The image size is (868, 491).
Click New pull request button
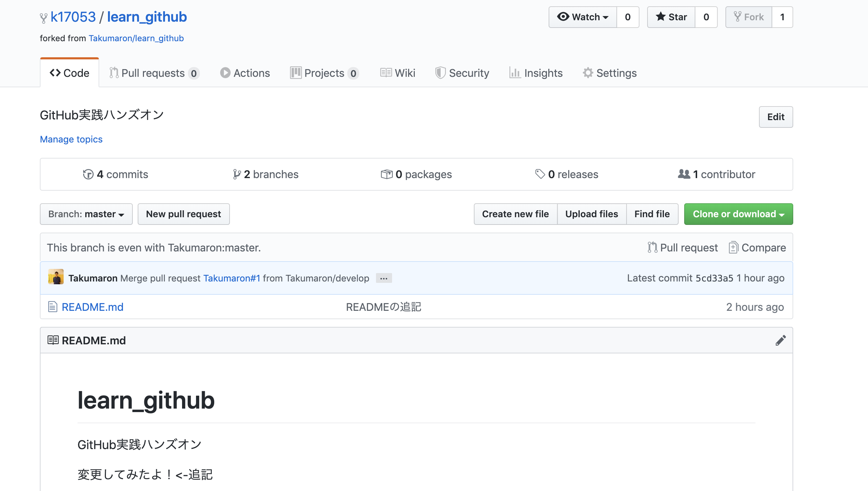(x=184, y=214)
